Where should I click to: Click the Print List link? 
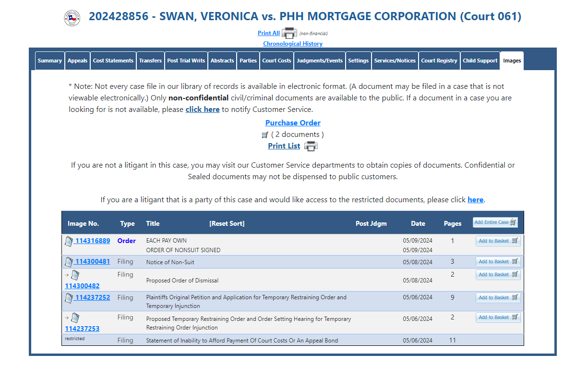pos(284,146)
